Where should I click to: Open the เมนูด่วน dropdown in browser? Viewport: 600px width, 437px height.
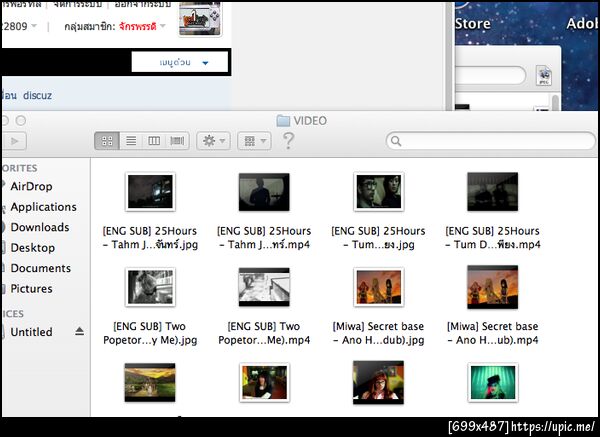coord(180,62)
